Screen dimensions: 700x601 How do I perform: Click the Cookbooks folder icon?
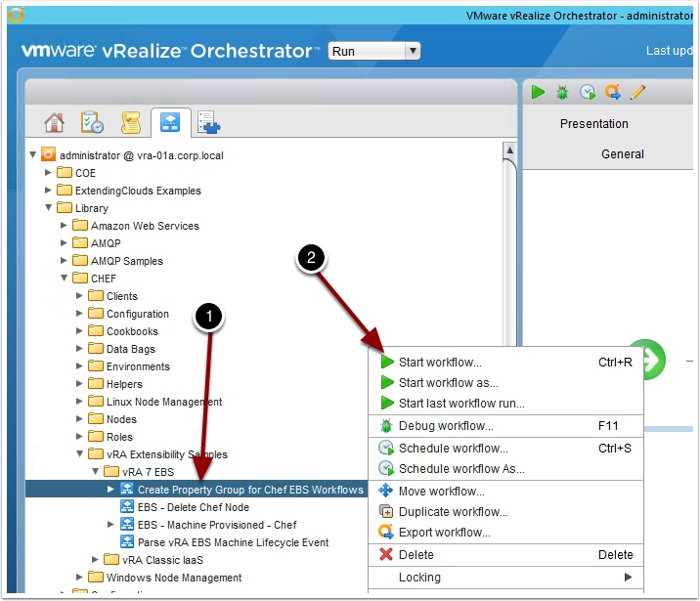[96, 330]
